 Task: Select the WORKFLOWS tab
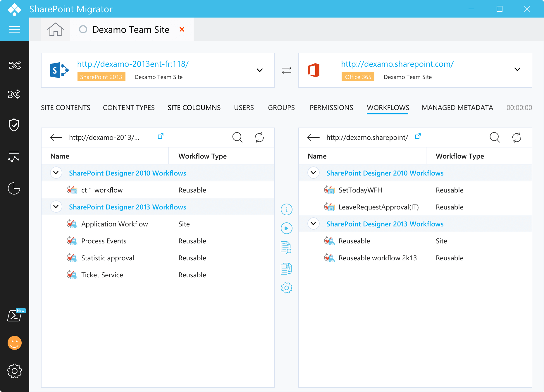click(388, 108)
